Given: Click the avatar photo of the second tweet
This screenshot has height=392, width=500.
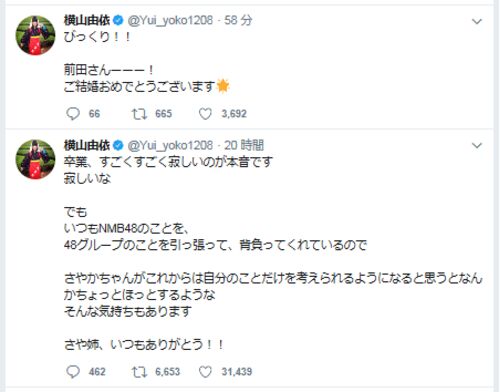Looking at the screenshot, I should 35,159.
